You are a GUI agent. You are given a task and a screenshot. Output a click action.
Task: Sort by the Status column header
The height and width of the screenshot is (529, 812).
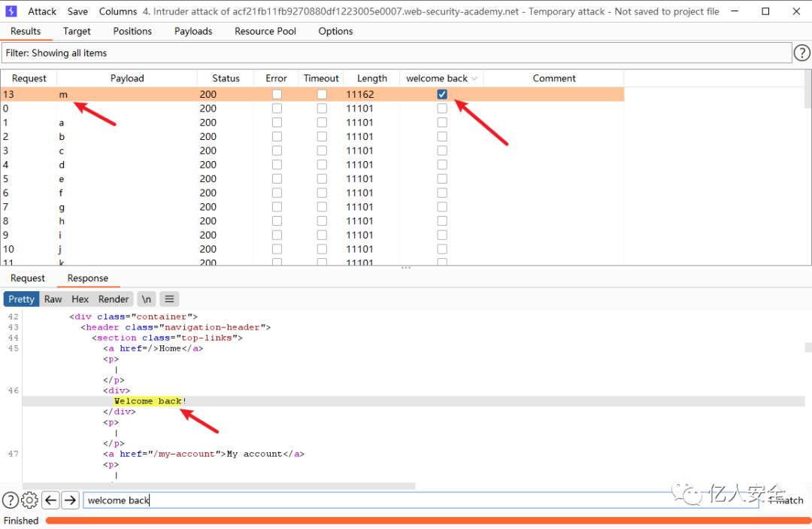click(226, 78)
